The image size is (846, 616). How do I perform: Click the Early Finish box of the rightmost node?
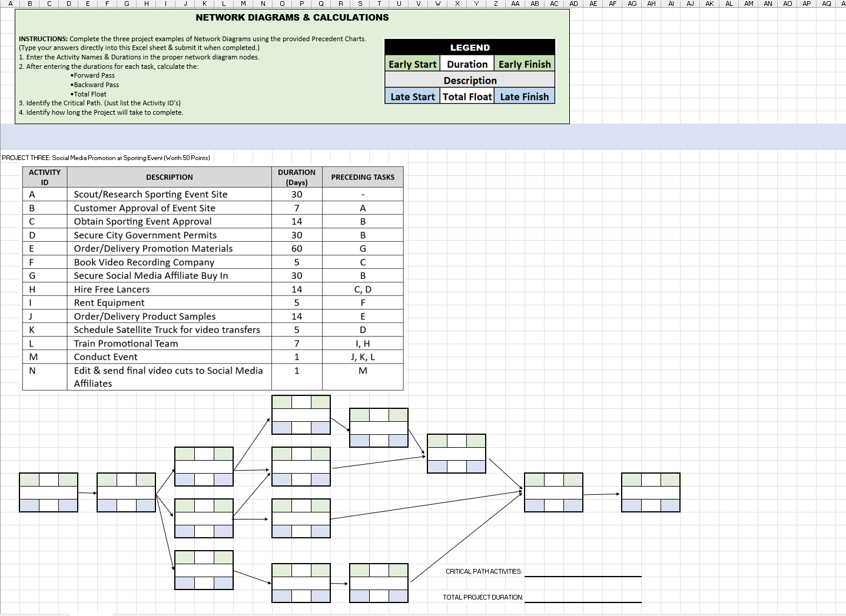pos(669,480)
